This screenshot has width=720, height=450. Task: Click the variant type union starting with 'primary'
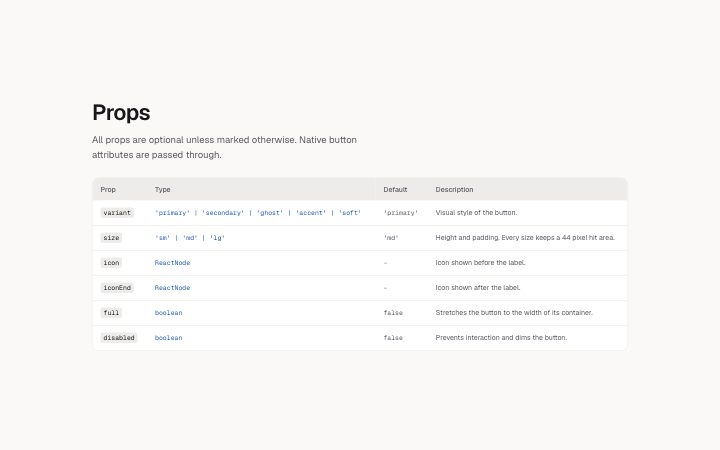point(258,213)
